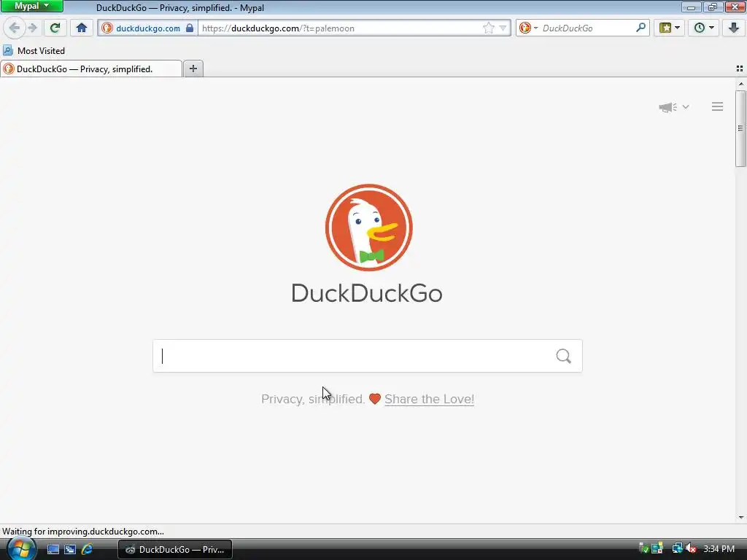Open the Most Visited bookmarks folder

[34, 50]
